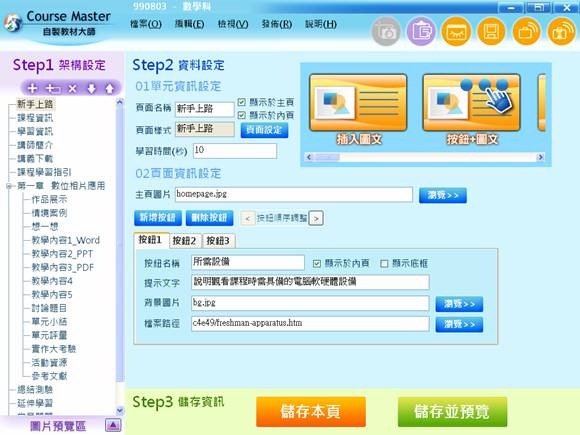This screenshot has width=580, height=435.
Task: Switch to the 按鈕1 tab
Action: click(151, 240)
